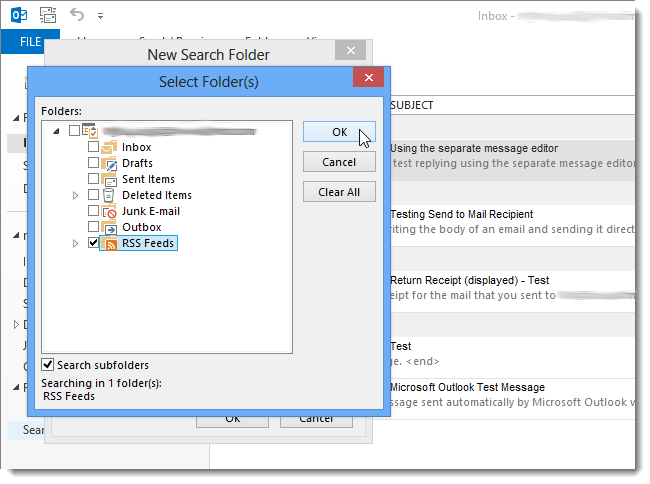This screenshot has width=650, height=484.
Task: Click OK in Select Folder(s) dialog
Action: click(339, 132)
